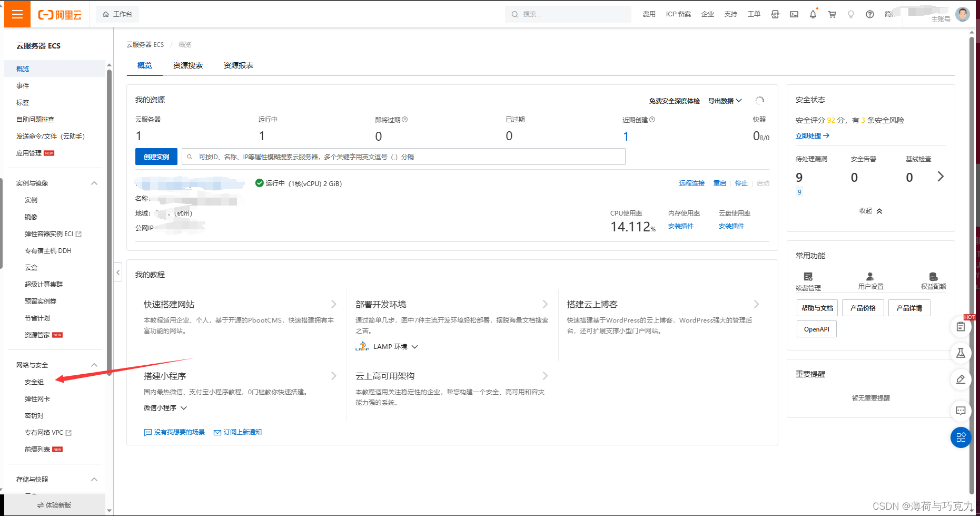
Task: Click the 停止 link
Action: click(x=741, y=183)
